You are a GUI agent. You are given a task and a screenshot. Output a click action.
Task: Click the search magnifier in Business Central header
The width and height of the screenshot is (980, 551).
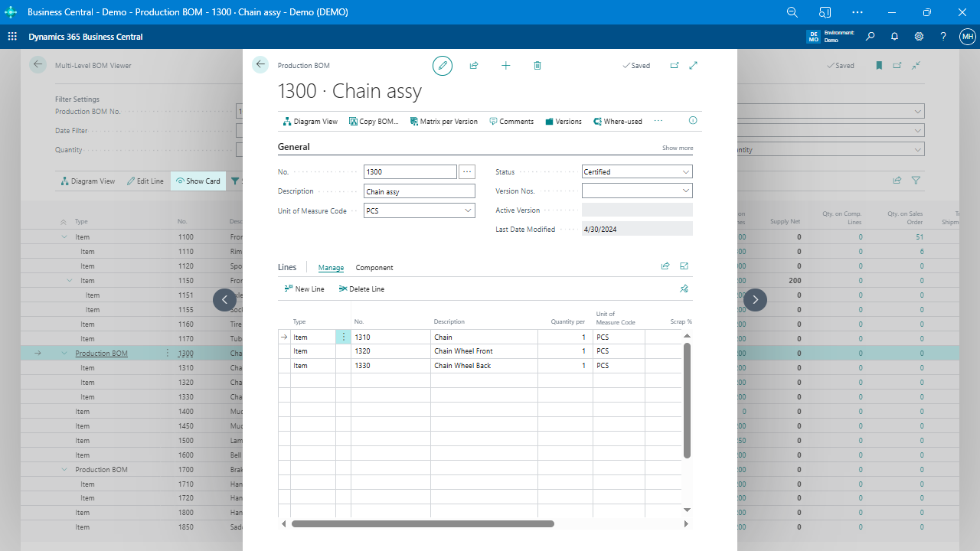[x=870, y=37]
